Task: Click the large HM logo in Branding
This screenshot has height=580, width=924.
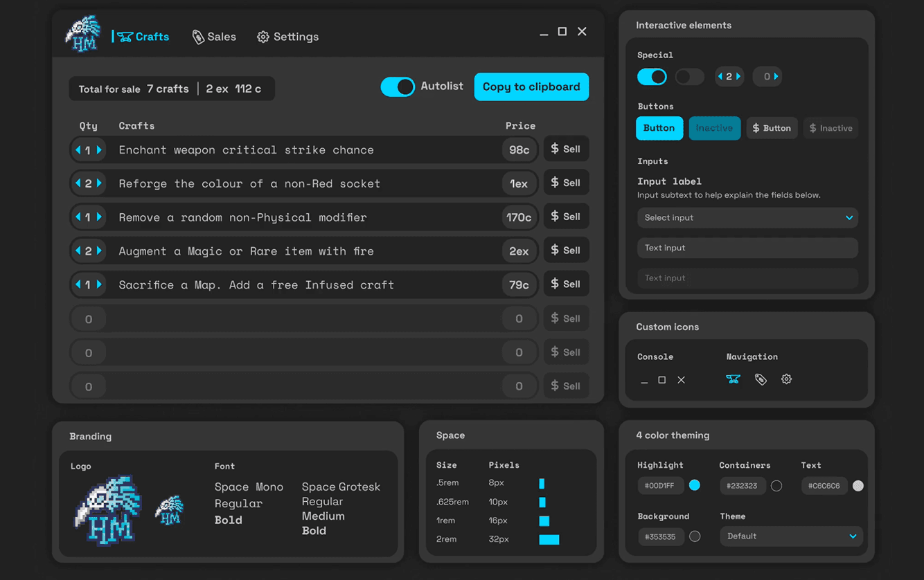Action: (x=107, y=509)
